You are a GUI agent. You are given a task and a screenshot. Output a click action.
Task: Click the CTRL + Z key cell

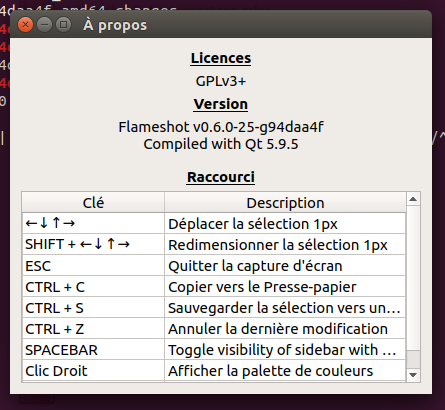coord(93,329)
